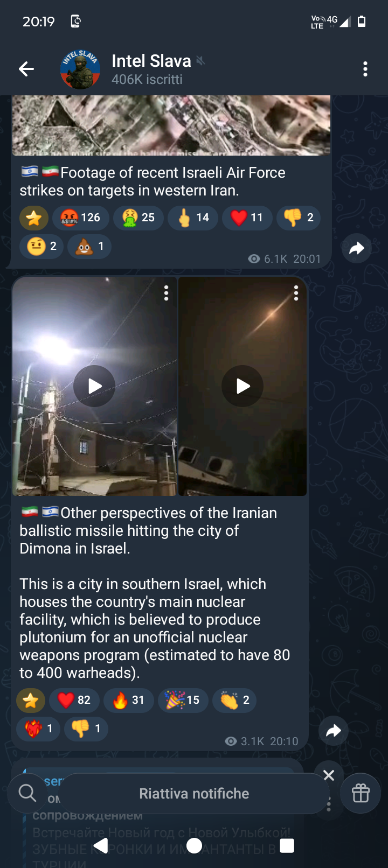This screenshot has width=388, height=868.
Task: Open the channel three-dot options menu
Action: [x=365, y=69]
